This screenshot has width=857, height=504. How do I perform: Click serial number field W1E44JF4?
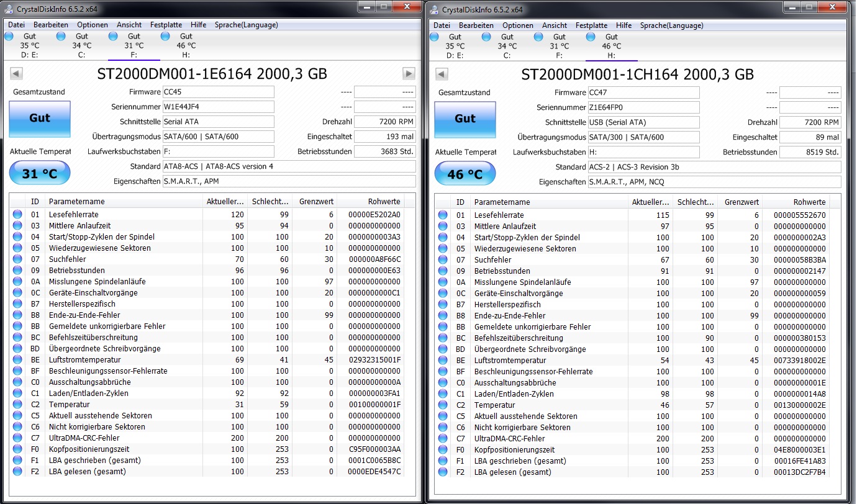click(218, 107)
